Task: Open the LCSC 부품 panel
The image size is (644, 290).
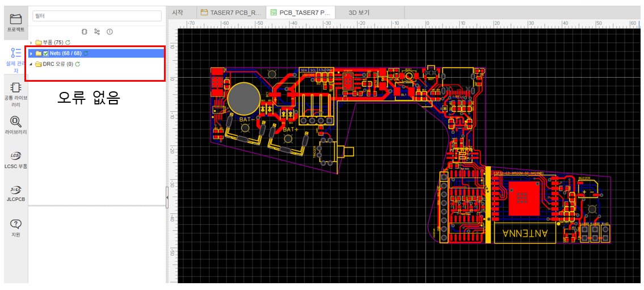Action: point(16,160)
